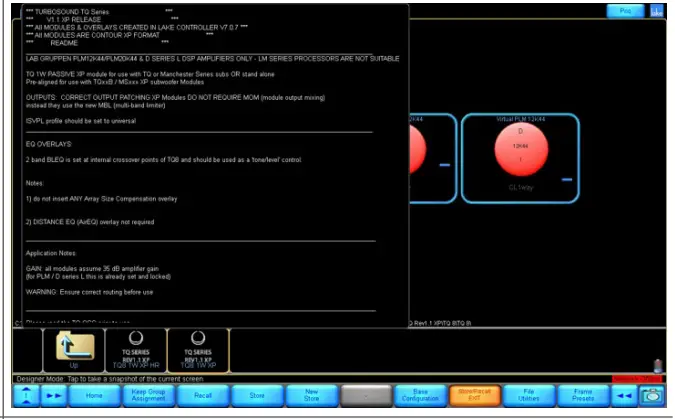This screenshot has height=419, width=675.
Task: Go to Home
Action: tap(94, 396)
